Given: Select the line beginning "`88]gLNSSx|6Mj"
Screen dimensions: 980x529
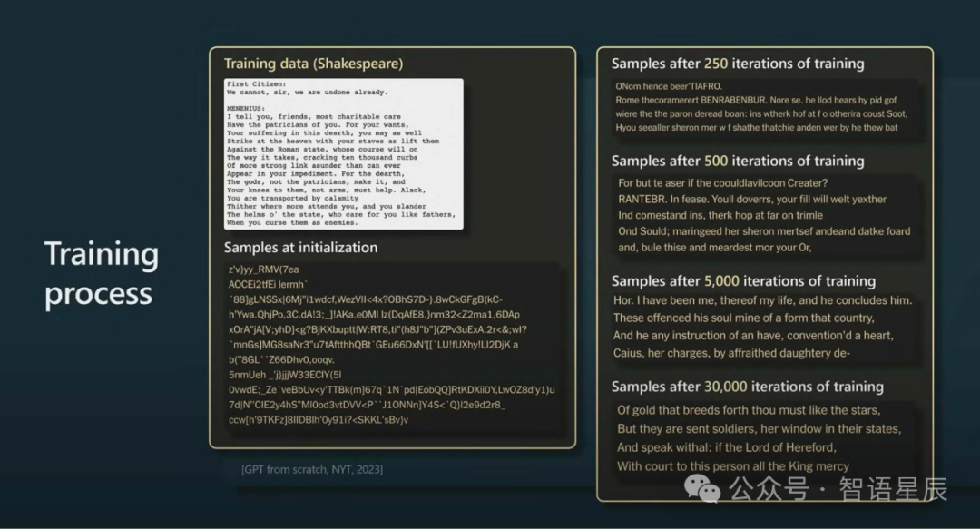Looking at the screenshot, I should 366,299.
